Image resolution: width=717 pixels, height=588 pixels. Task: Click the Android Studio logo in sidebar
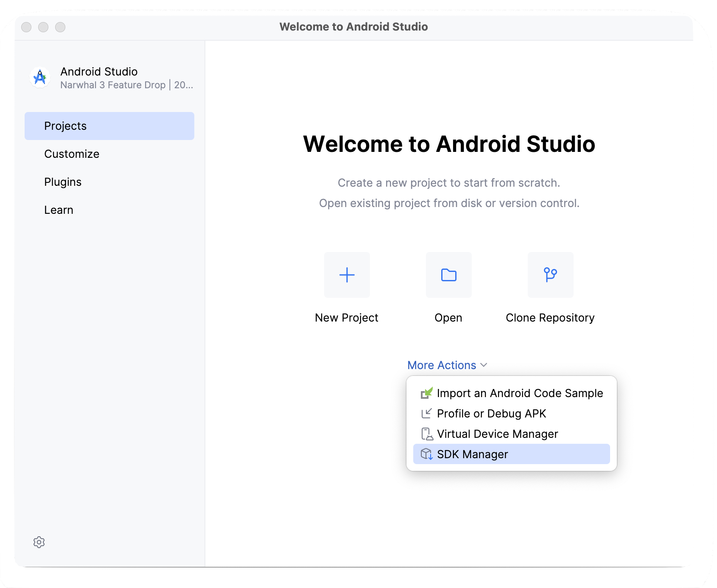pyautogui.click(x=39, y=77)
